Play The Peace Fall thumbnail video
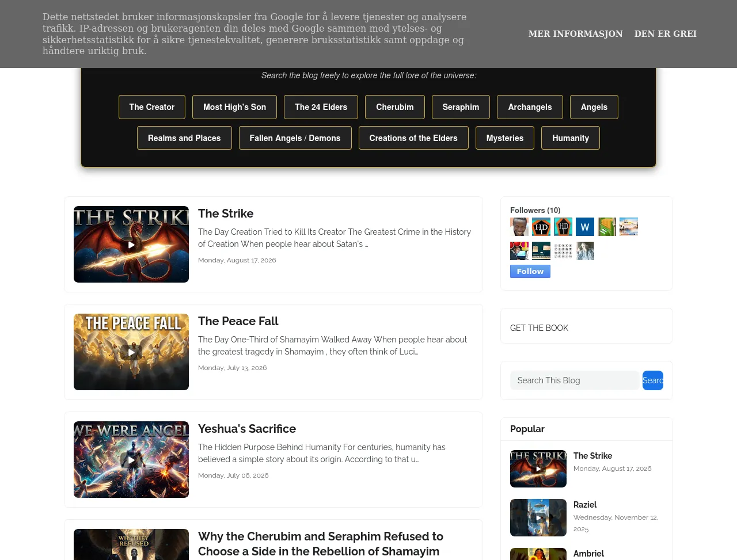This screenshot has width=737, height=560. pyautogui.click(x=131, y=352)
